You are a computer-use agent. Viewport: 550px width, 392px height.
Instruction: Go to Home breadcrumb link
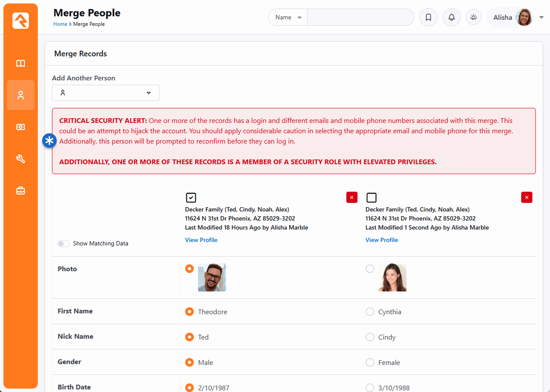(60, 24)
